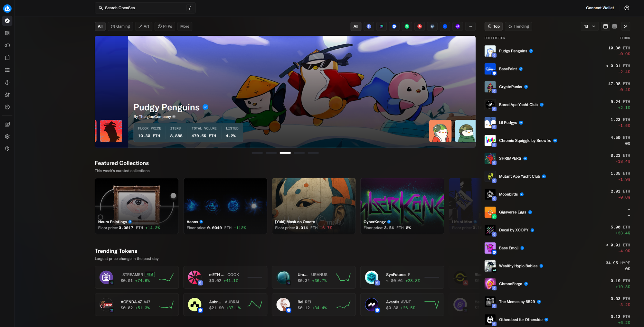
Task: Open the profile sidebar icon
Action: pyautogui.click(x=7, y=107)
